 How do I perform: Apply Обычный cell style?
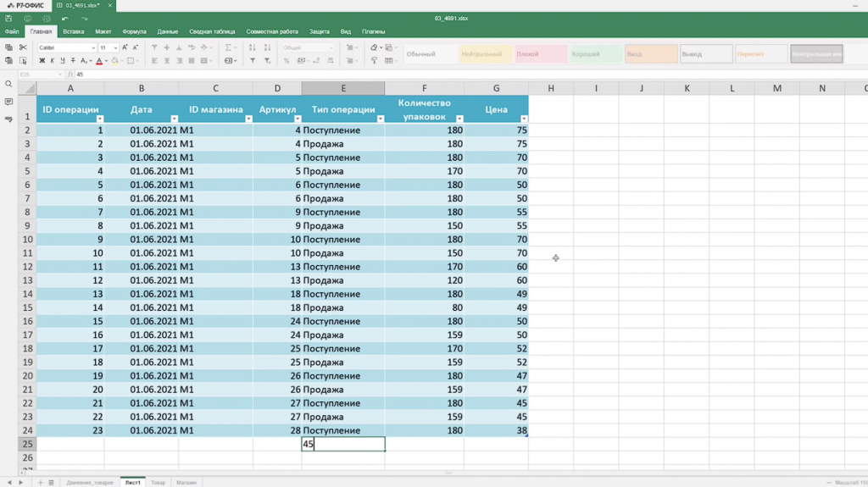[x=430, y=54]
